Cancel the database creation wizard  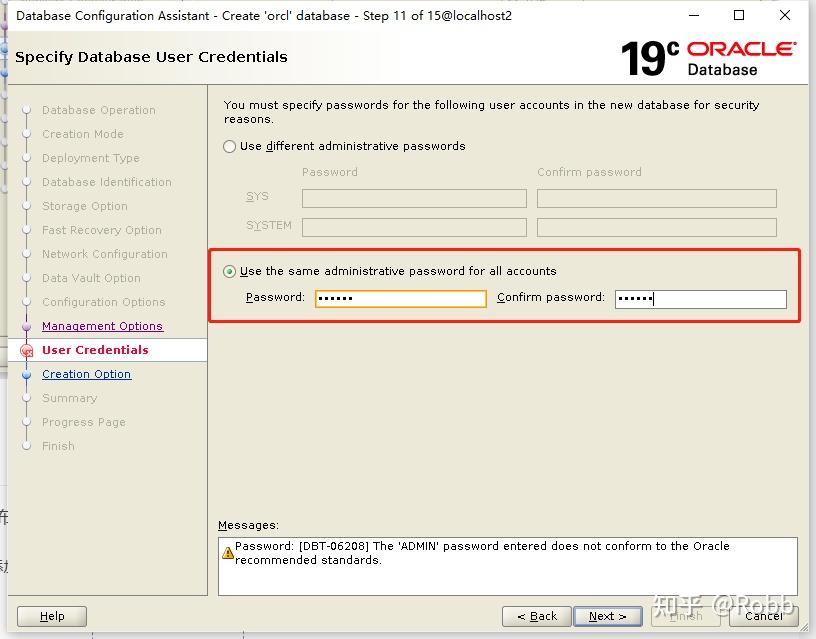763,617
